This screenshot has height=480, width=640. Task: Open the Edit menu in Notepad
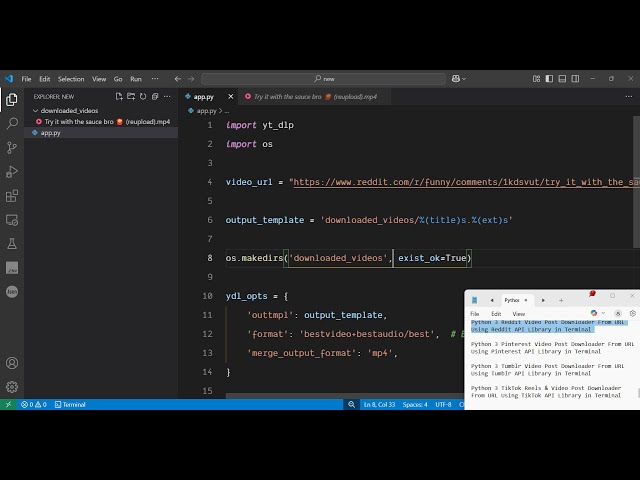point(496,313)
